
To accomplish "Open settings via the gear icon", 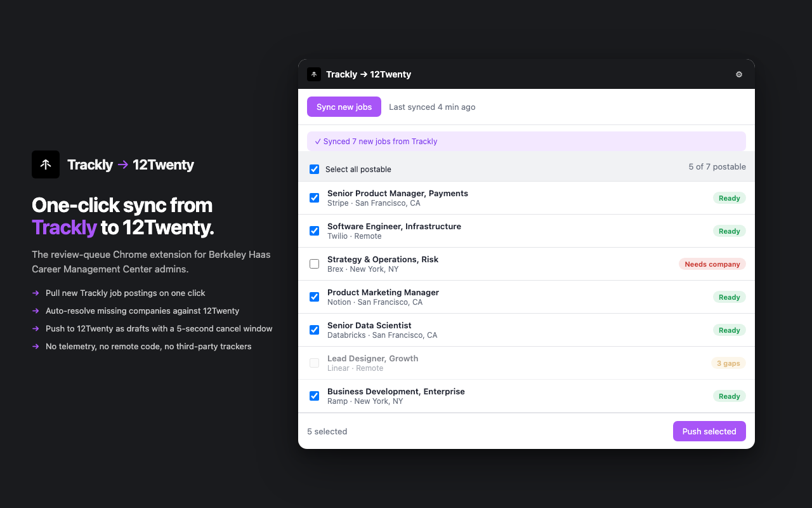I will (x=739, y=74).
